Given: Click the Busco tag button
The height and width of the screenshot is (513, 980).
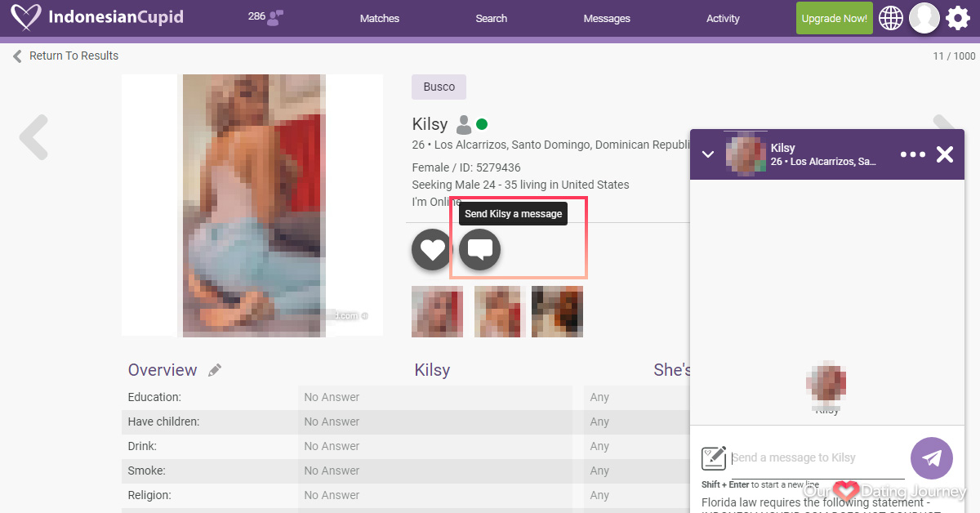Looking at the screenshot, I should 439,87.
